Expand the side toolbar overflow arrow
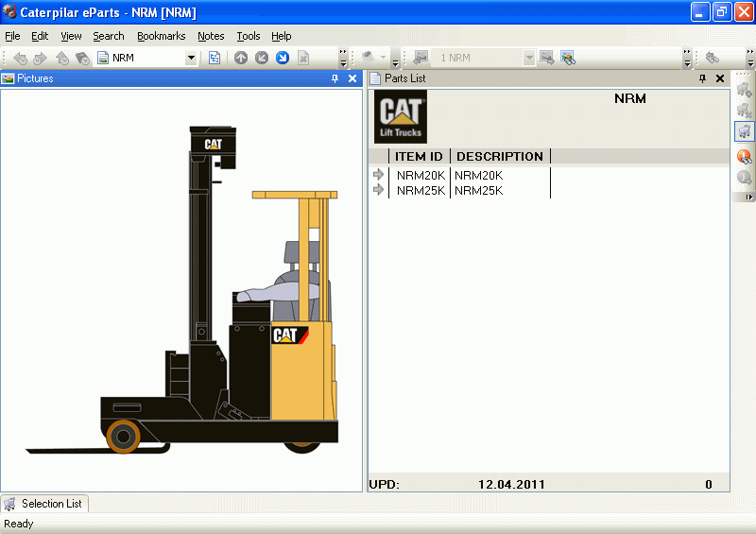This screenshot has width=756, height=534. pos(748,198)
